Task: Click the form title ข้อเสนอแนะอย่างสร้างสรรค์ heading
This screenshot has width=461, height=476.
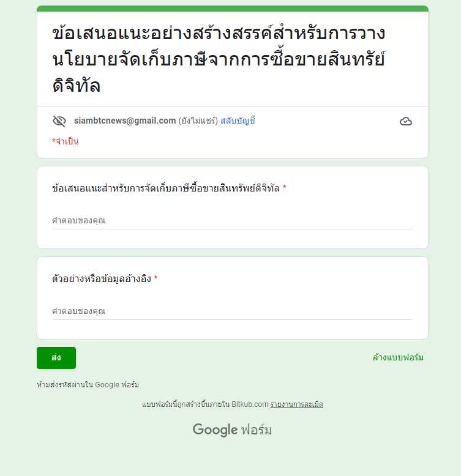Action: 219,59
